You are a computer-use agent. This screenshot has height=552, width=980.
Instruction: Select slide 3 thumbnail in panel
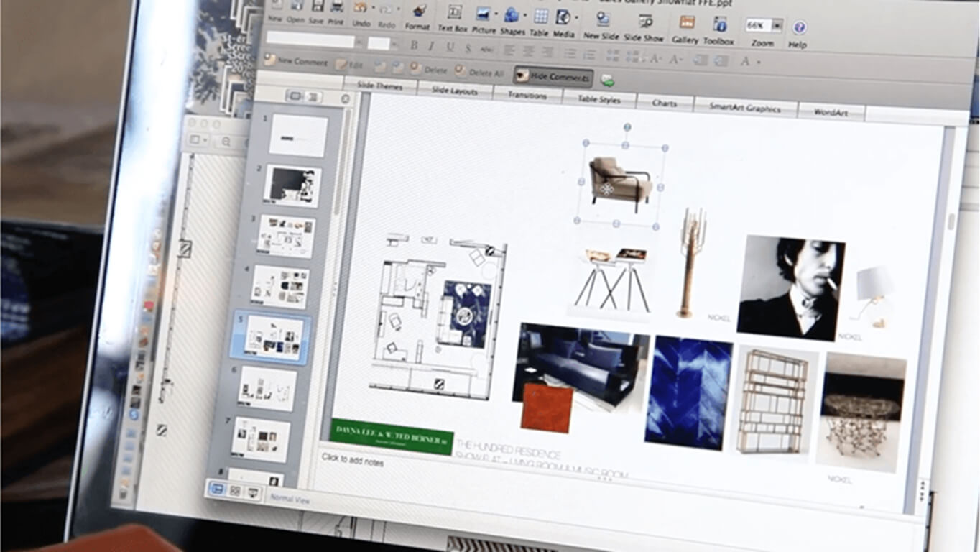[286, 236]
